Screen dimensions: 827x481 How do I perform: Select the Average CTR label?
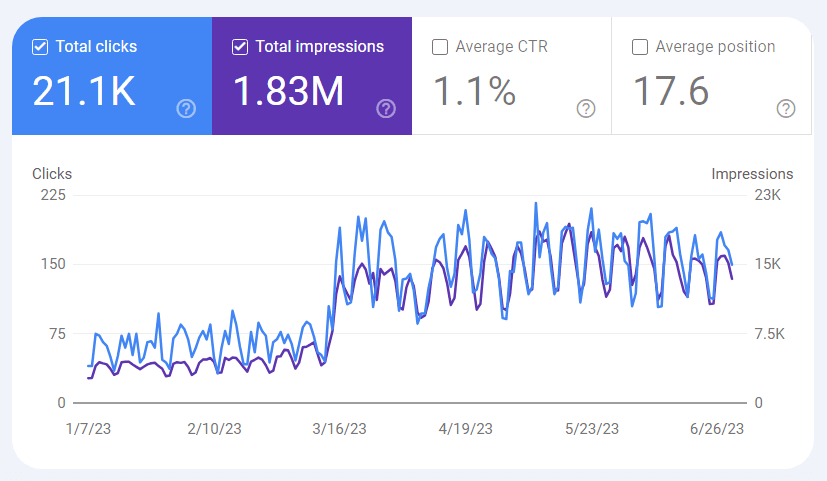point(502,47)
